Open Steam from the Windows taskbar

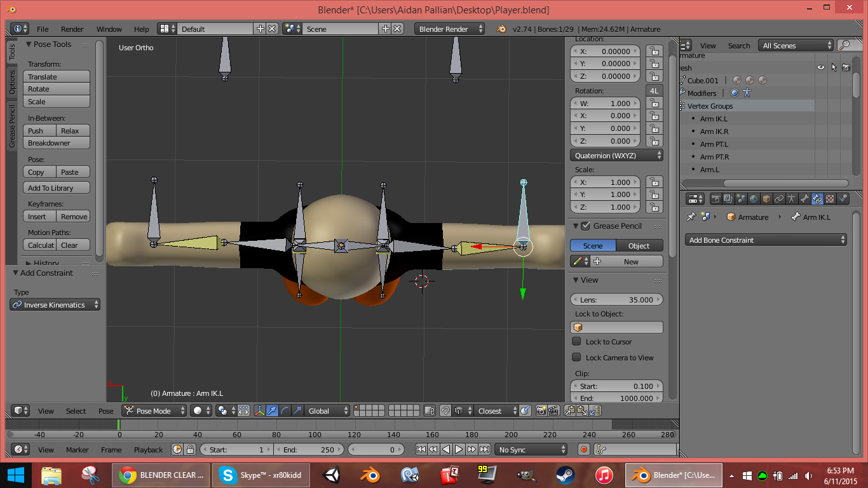point(566,475)
